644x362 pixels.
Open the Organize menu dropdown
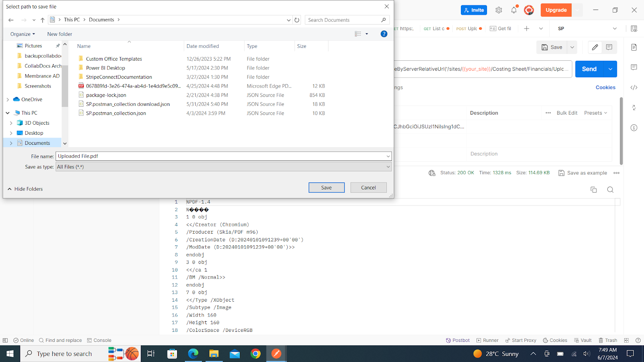tap(23, 34)
